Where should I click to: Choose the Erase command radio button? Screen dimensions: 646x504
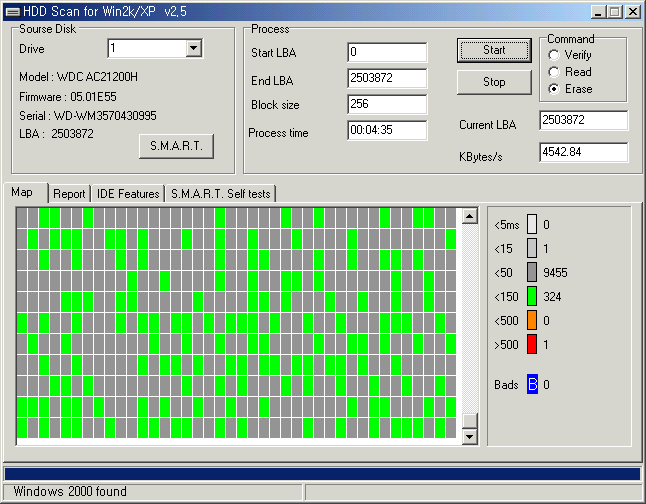pos(554,89)
